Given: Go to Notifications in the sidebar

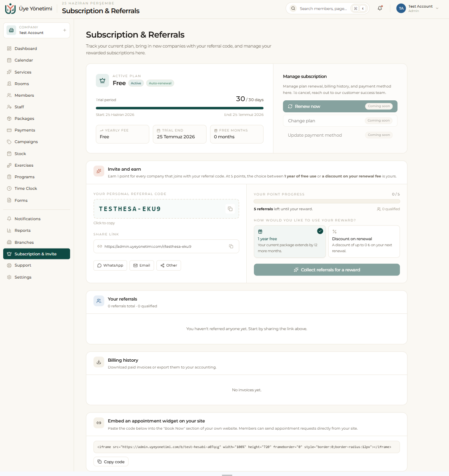Looking at the screenshot, I should coord(36,219).
